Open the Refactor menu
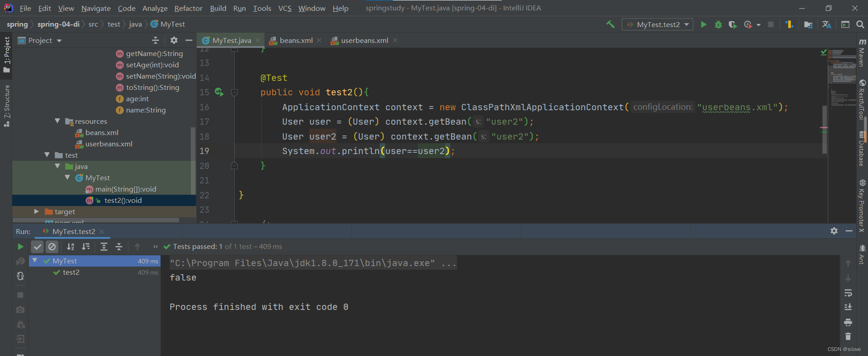The height and width of the screenshot is (356, 868). click(x=188, y=8)
